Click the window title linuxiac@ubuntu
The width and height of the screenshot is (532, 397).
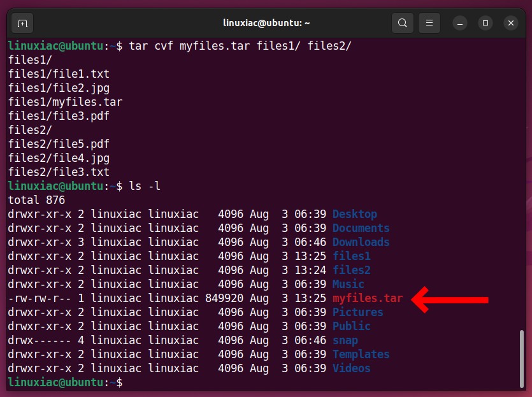pos(266,23)
